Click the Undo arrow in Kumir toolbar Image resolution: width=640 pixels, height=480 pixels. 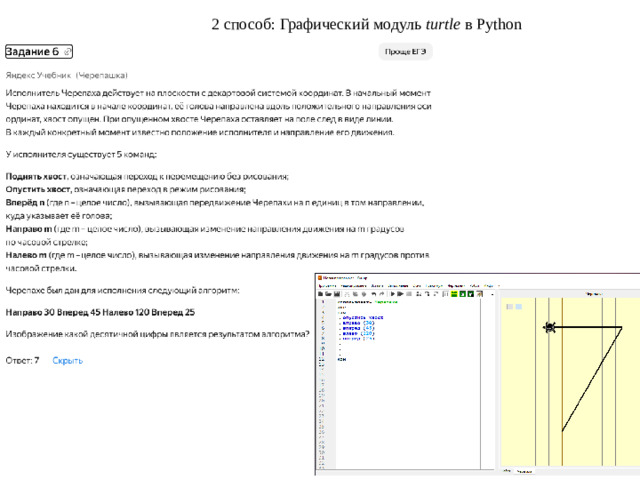click(374, 294)
